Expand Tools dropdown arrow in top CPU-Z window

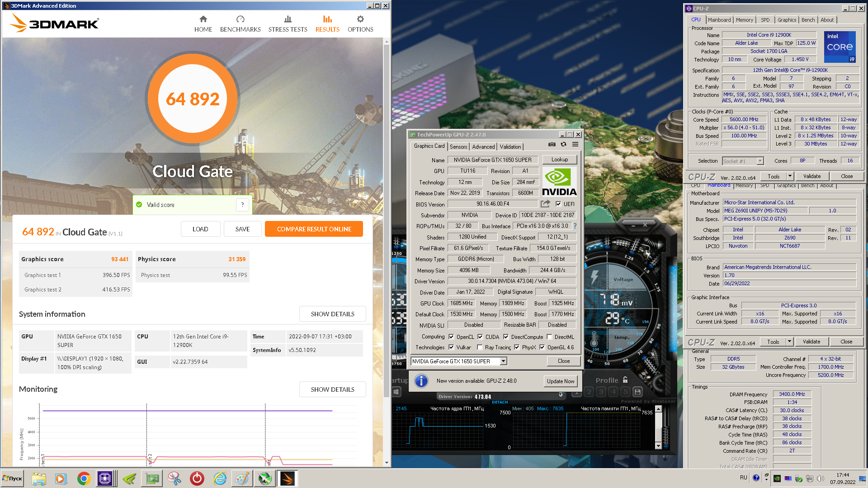(x=790, y=176)
